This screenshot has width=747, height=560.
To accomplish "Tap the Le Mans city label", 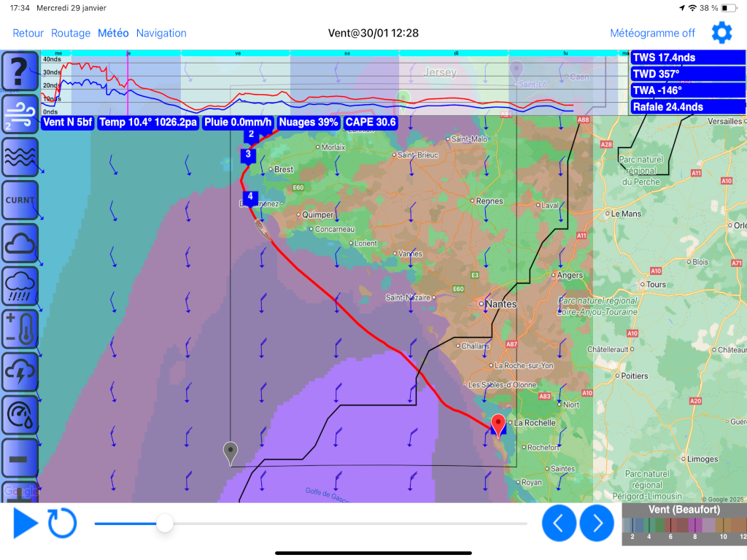I will coord(626,214).
